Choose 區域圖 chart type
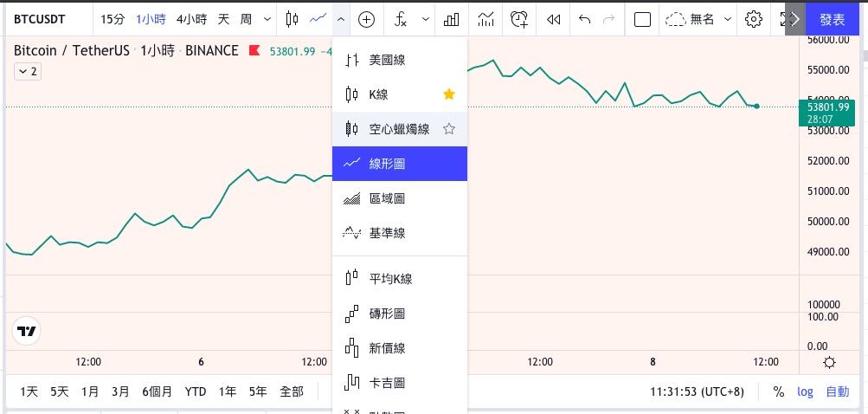Image resolution: width=868 pixels, height=414 pixels. click(x=400, y=198)
